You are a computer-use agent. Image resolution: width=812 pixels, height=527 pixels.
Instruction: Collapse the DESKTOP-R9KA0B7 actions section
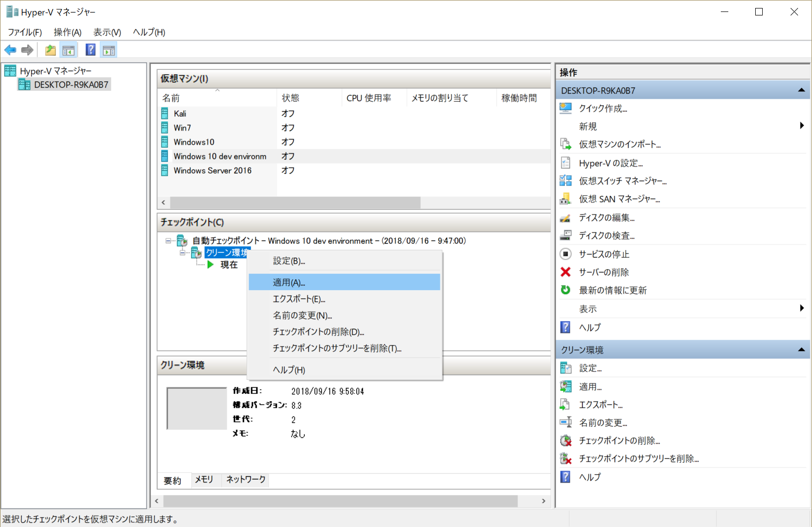pos(801,90)
